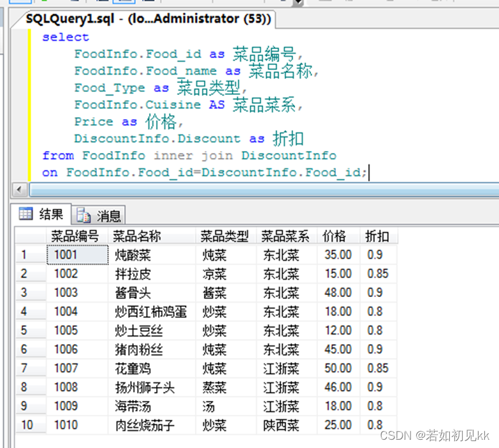Select the 菜品编号 column header
The image size is (499, 448).
77,236
